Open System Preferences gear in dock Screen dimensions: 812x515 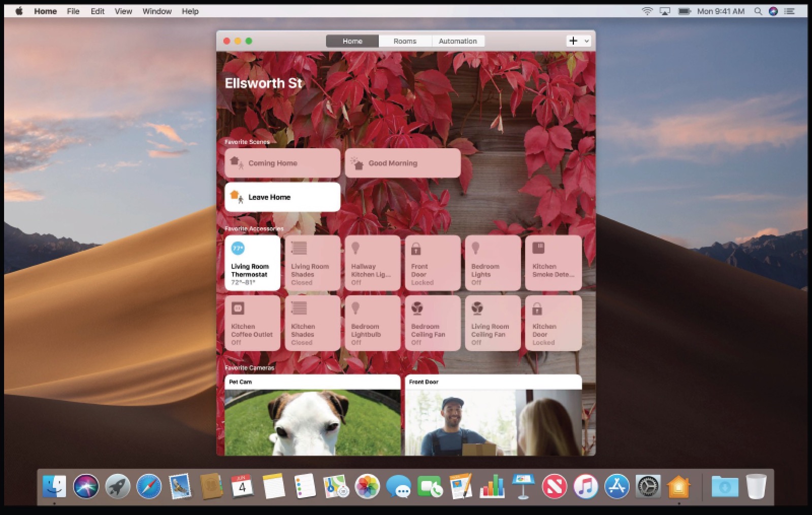pyautogui.click(x=648, y=487)
